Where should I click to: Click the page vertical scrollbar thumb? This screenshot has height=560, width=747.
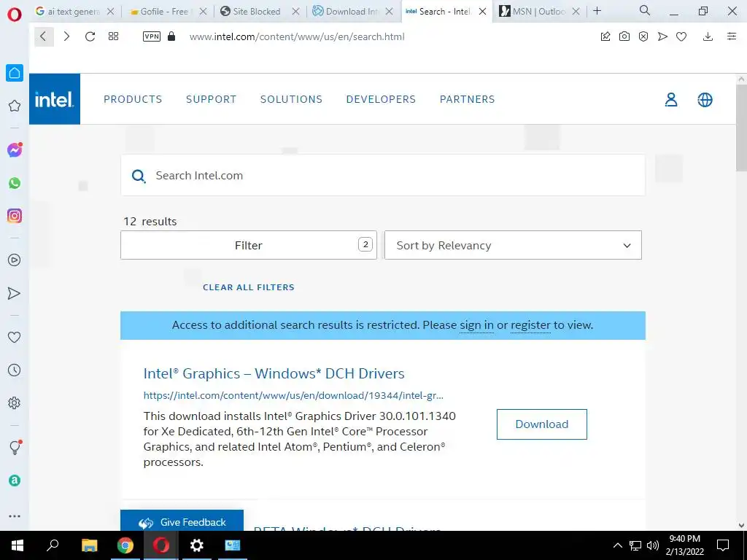click(741, 127)
